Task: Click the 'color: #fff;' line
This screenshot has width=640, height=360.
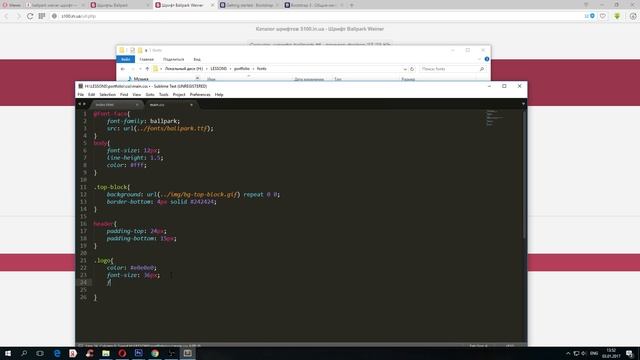Action: 127,165
